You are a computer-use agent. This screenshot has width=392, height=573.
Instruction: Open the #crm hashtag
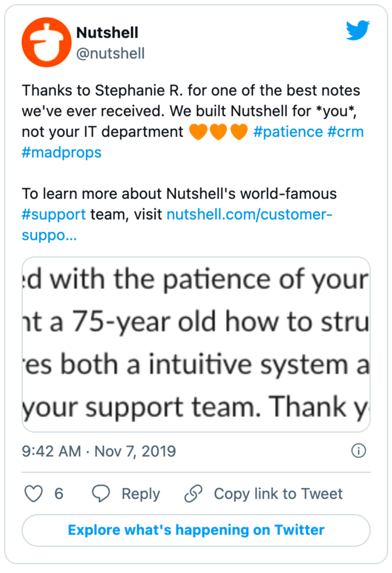346,132
